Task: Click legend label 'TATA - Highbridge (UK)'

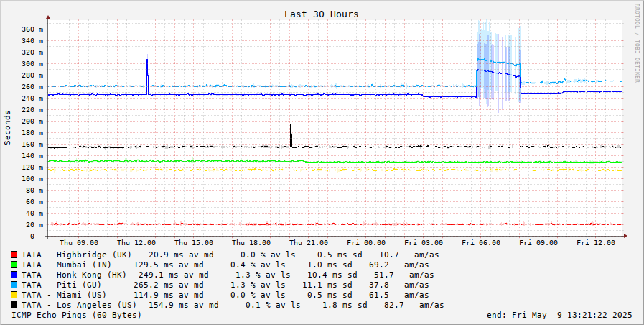Action: 76,255
